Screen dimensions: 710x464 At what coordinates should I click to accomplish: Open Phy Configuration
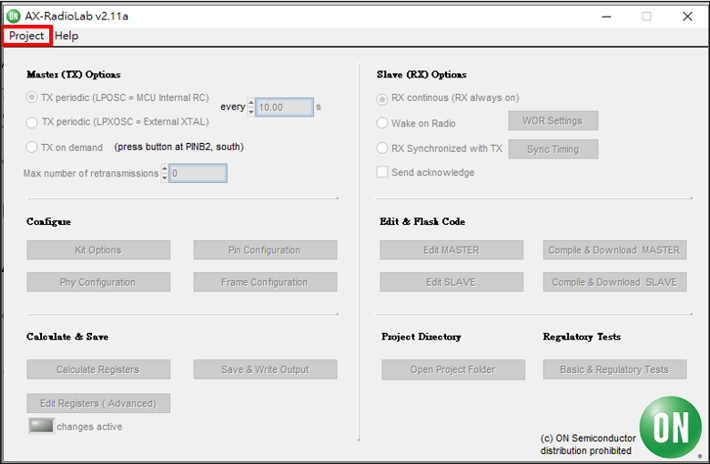[x=98, y=282]
